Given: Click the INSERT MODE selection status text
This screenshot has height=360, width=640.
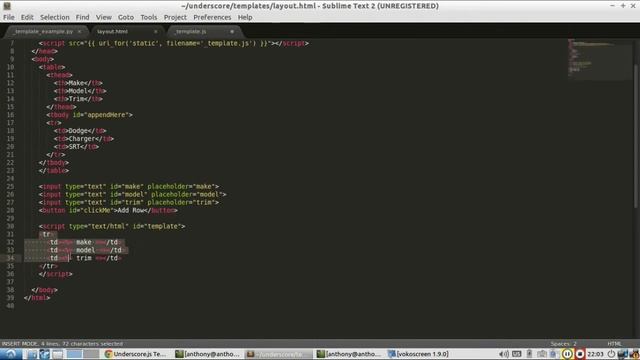Looking at the screenshot, I should (62, 344).
